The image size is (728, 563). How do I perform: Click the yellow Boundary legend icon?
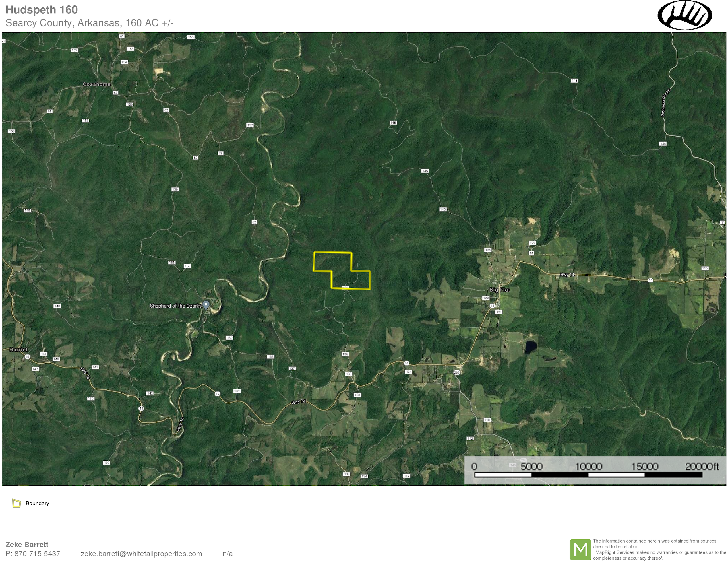click(x=16, y=503)
